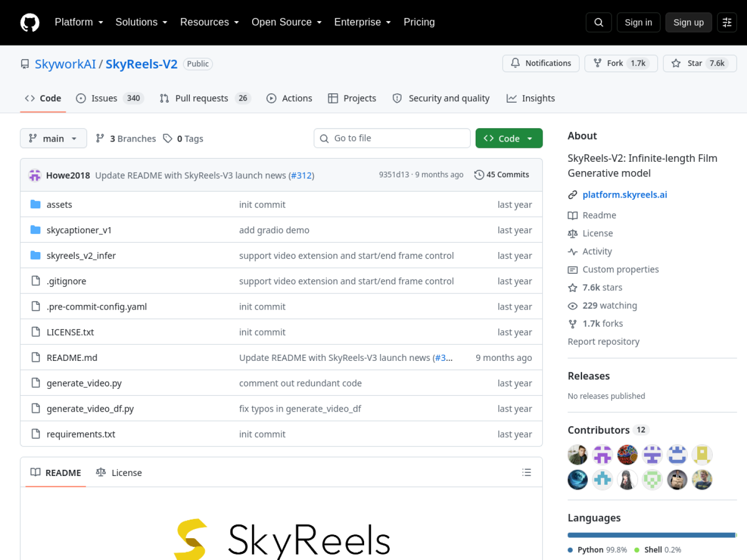Open the skyreels_v2_infer folder icon
This screenshot has height=560, width=747.
coord(35,255)
